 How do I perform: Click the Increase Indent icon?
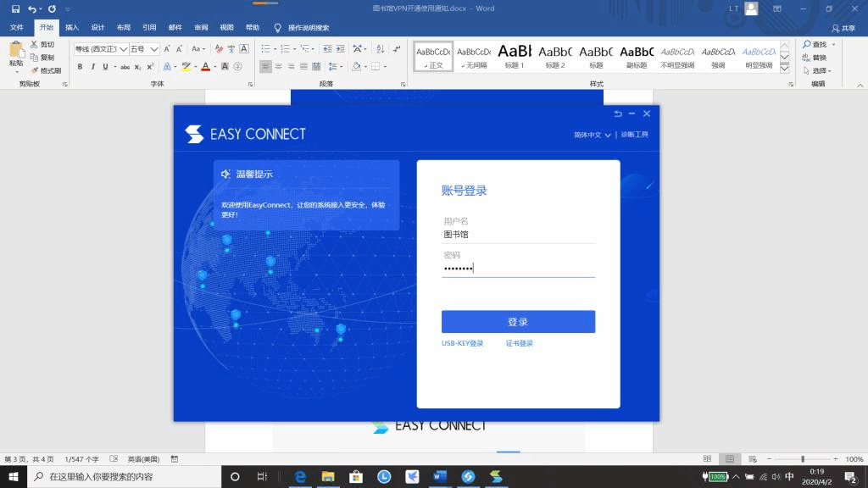click(340, 49)
